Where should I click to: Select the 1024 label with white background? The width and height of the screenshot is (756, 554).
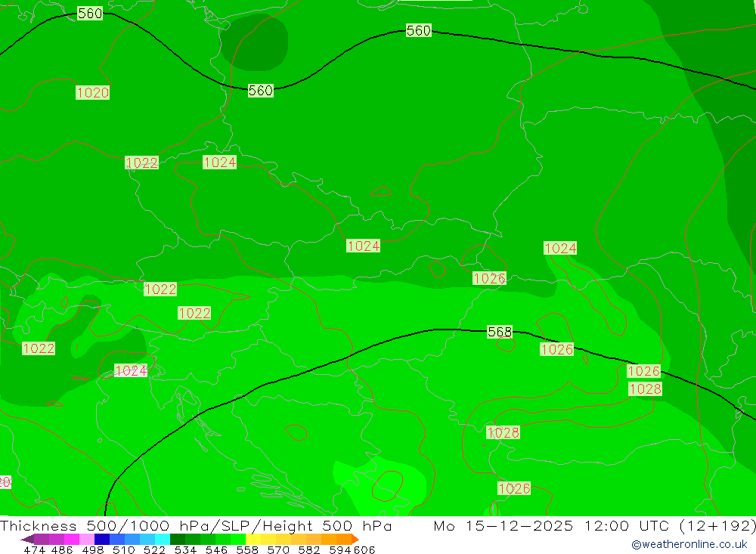coord(131,370)
